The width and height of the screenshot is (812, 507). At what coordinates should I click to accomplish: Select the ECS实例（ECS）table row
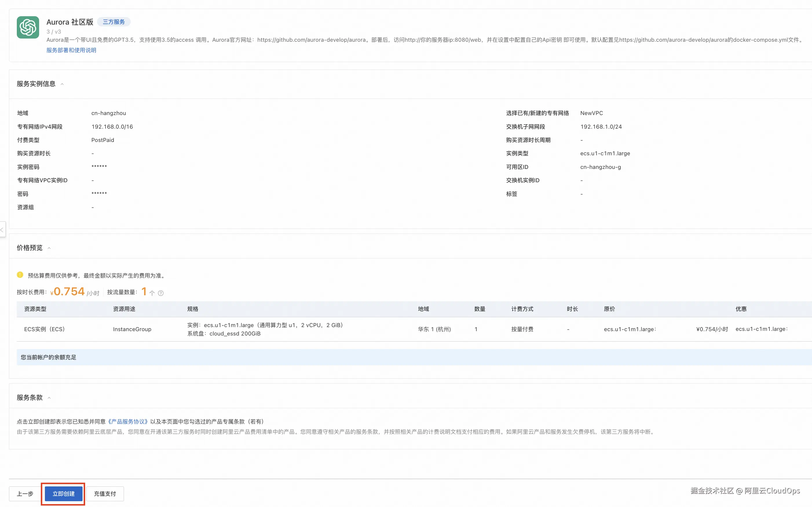click(44, 329)
